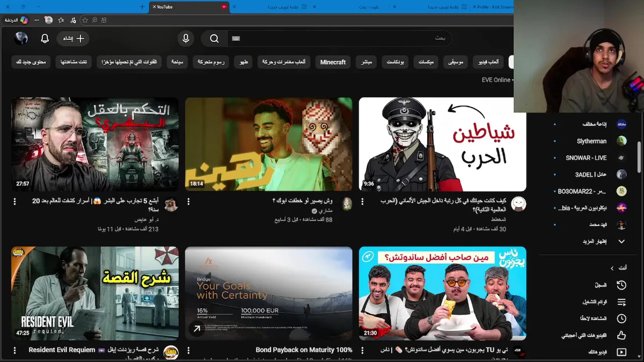Open more options for German army video

click(x=362, y=201)
